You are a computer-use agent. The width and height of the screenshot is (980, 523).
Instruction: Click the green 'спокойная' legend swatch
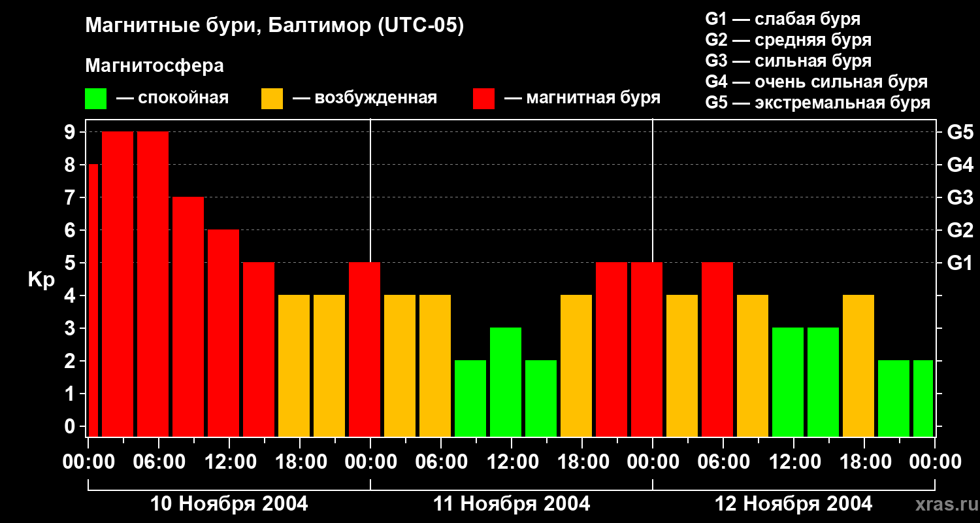pyautogui.click(x=95, y=99)
